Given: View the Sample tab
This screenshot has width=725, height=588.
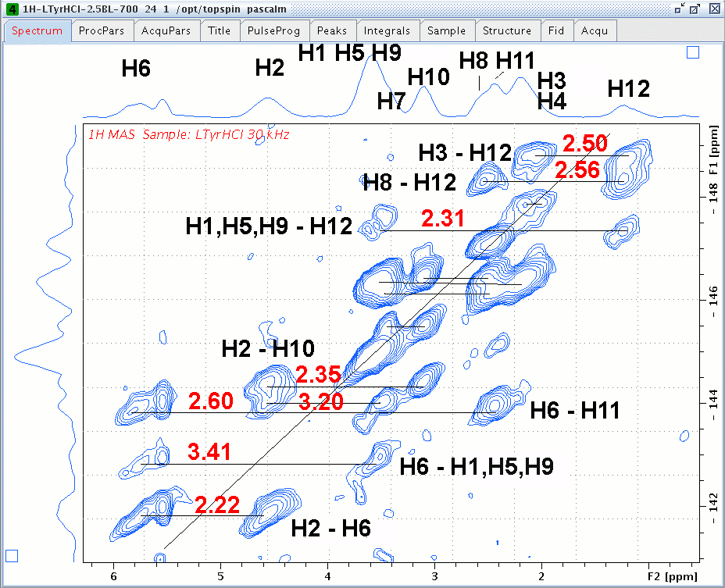Looking at the screenshot, I should click(447, 31).
